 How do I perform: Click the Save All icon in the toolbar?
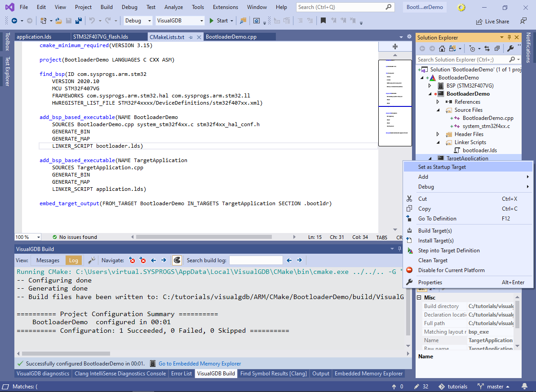pos(78,21)
